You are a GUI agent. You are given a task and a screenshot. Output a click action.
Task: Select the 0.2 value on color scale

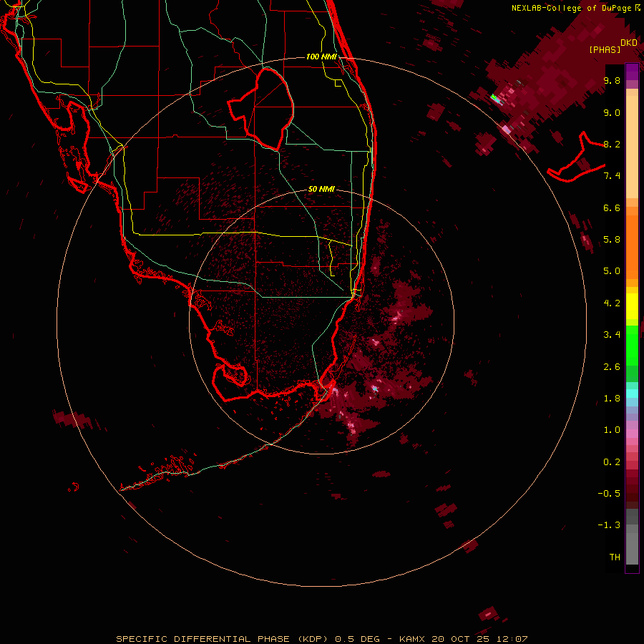click(x=612, y=462)
